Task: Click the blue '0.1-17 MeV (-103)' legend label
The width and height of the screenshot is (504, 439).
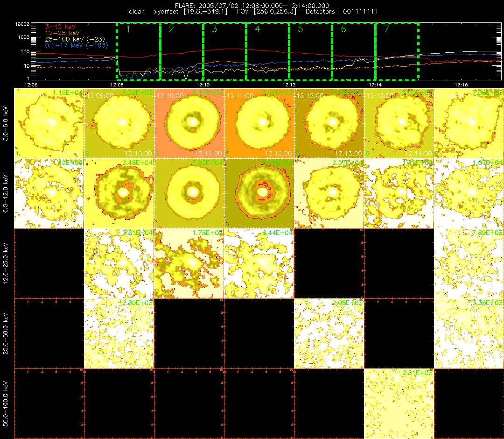Action: pos(77,45)
